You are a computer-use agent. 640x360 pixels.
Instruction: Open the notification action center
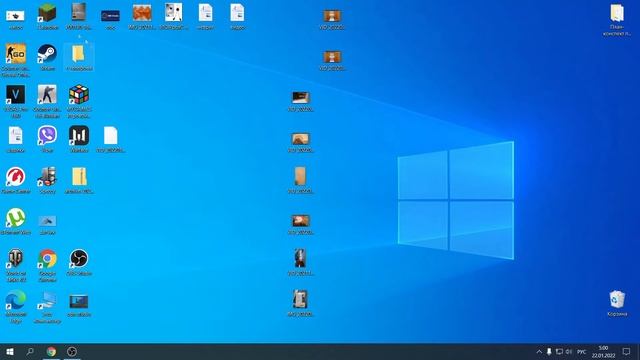point(627,351)
